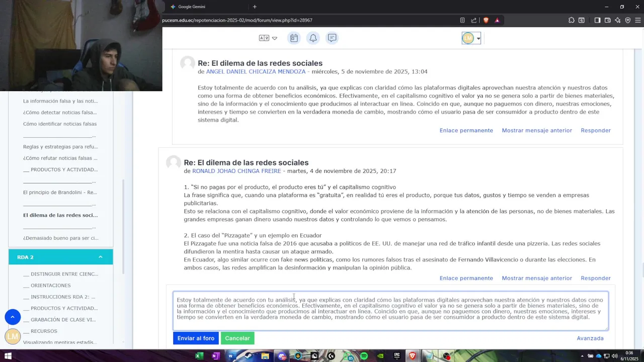Open RONALD JOHAO CHINGA FREIRE profile link
This screenshot has width=644, height=362.
tap(236, 171)
